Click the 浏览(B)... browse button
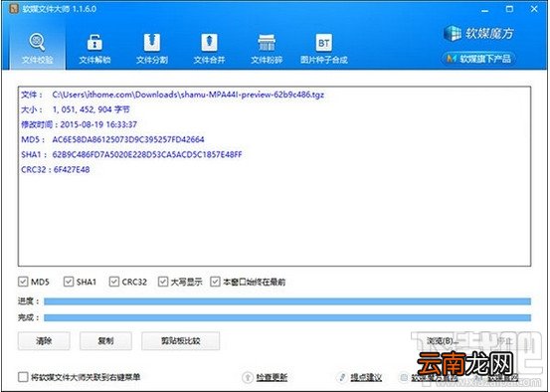 (443, 341)
